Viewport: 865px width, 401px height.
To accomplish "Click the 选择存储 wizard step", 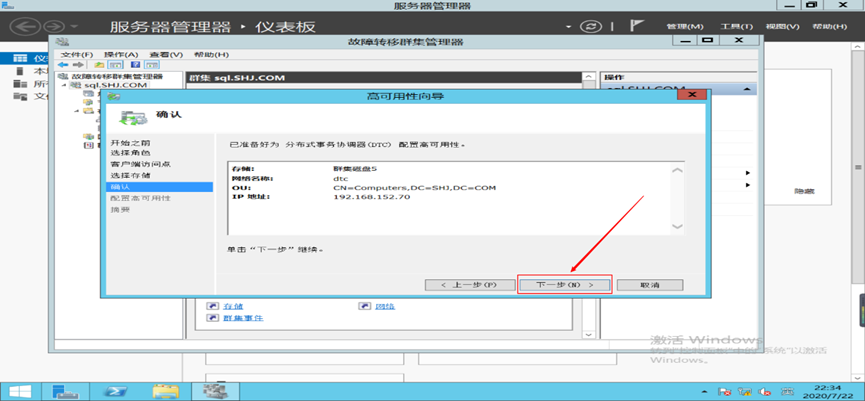I will [x=130, y=175].
